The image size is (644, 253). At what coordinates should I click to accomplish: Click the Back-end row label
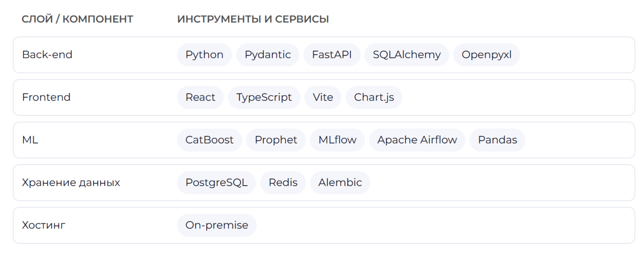click(x=47, y=55)
